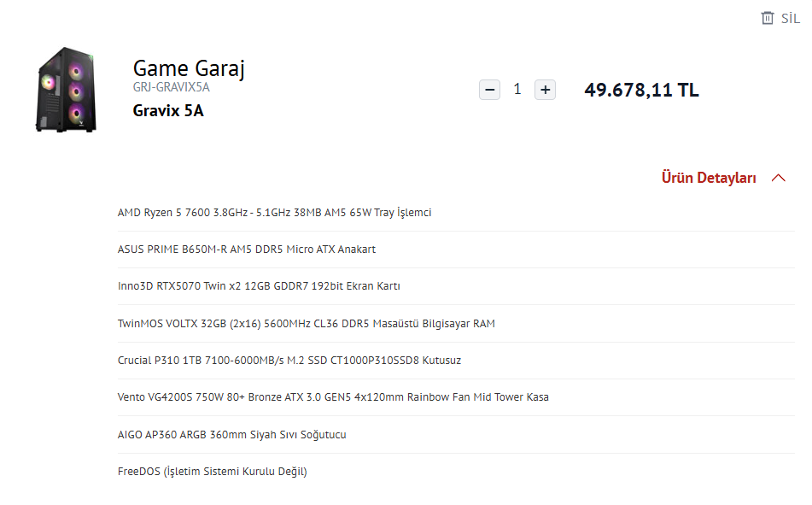Image resolution: width=812 pixels, height=505 pixels.
Task: Click the chevron next to Ürün Detayları
Action: [x=779, y=178]
